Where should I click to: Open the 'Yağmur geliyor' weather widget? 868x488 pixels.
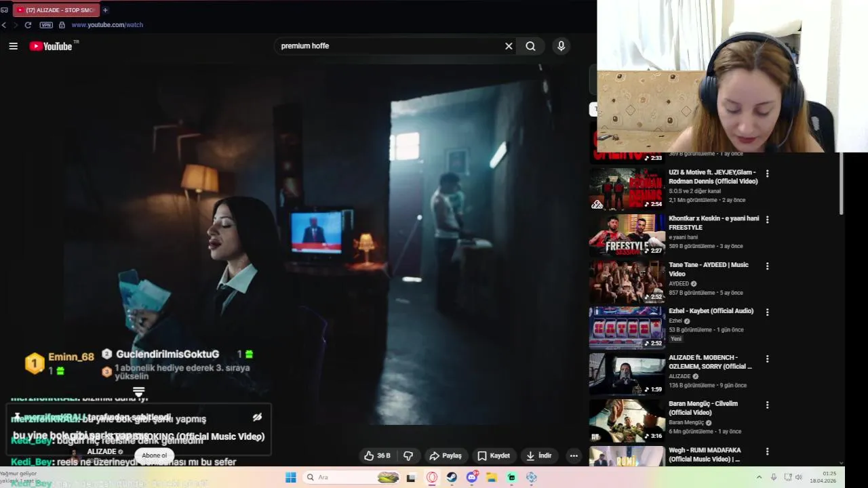pos(19,477)
